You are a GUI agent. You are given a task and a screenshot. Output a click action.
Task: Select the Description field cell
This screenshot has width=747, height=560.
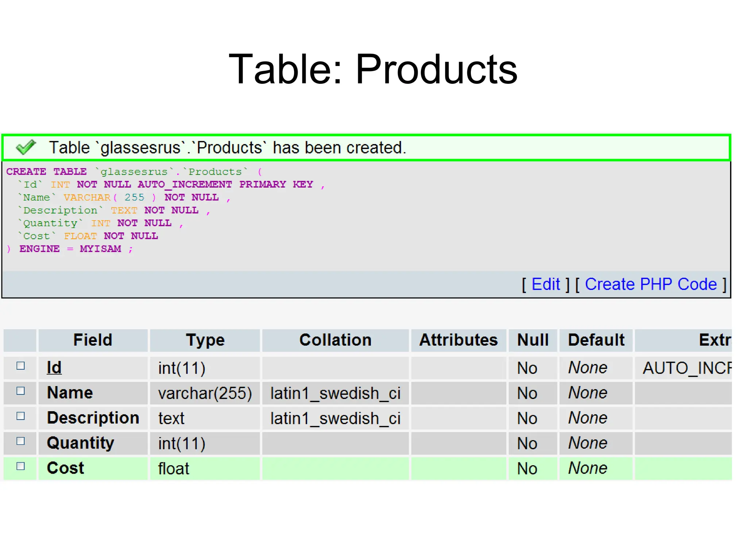(93, 418)
